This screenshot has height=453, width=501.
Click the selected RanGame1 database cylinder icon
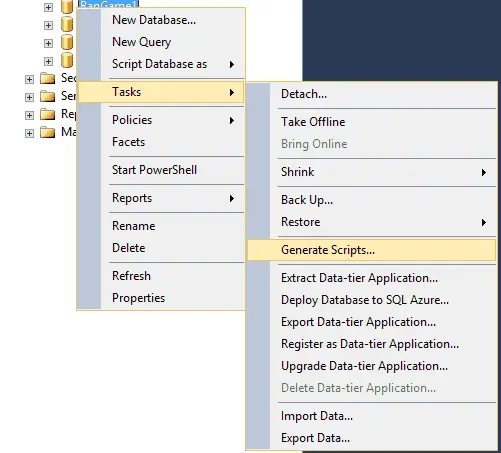tap(67, 7)
